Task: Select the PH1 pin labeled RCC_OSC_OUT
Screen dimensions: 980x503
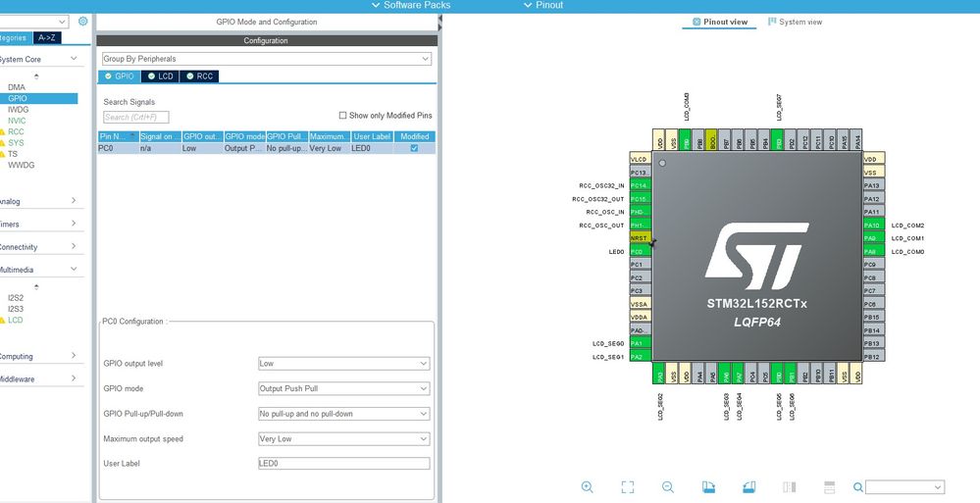Action: tap(640, 225)
